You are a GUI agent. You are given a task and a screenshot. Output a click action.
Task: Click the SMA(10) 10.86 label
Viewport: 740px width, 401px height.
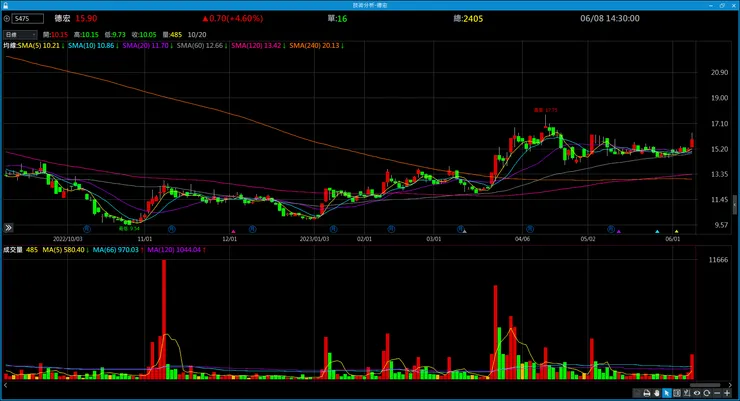[93, 46]
